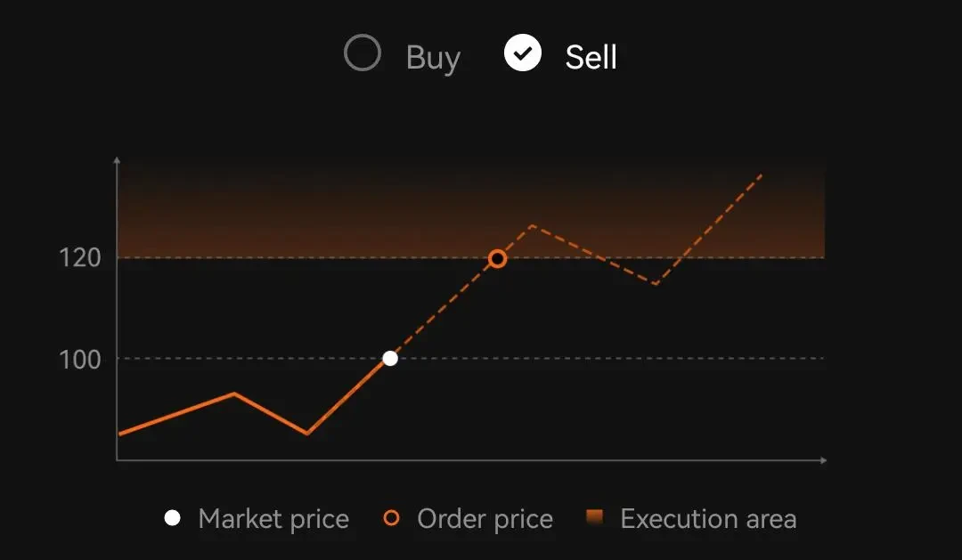This screenshot has height=560, width=962.
Task: Click the dashed line peak above 120
Action: click(x=532, y=225)
